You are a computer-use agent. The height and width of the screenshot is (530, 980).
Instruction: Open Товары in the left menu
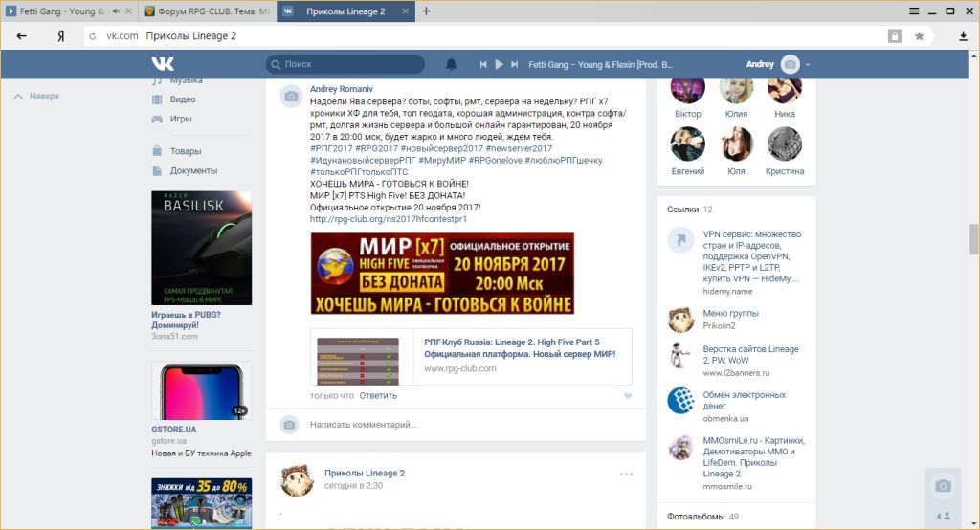[186, 151]
